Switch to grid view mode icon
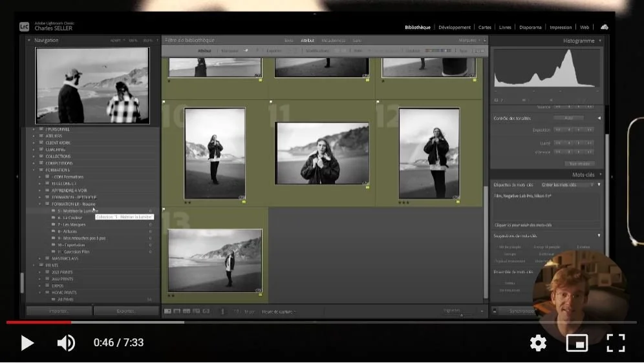Image resolution: width=644 pixels, height=363 pixels. pos(168,311)
